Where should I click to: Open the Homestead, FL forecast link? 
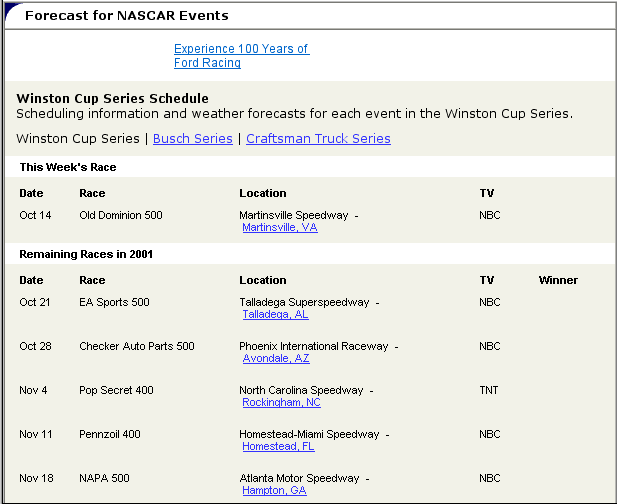coord(278,447)
